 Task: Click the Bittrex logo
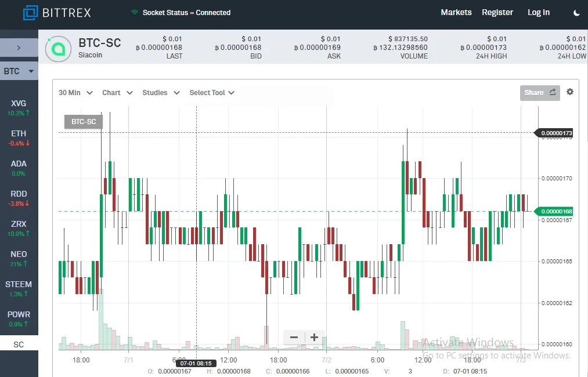57,13
